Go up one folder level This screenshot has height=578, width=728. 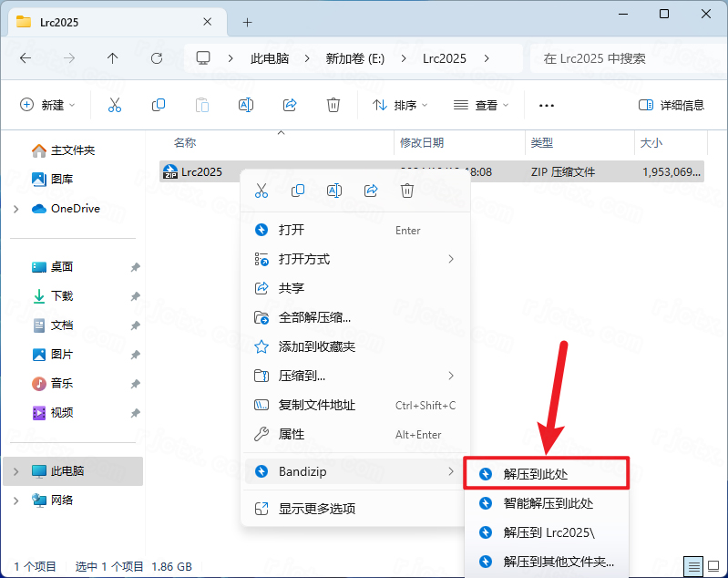113,58
